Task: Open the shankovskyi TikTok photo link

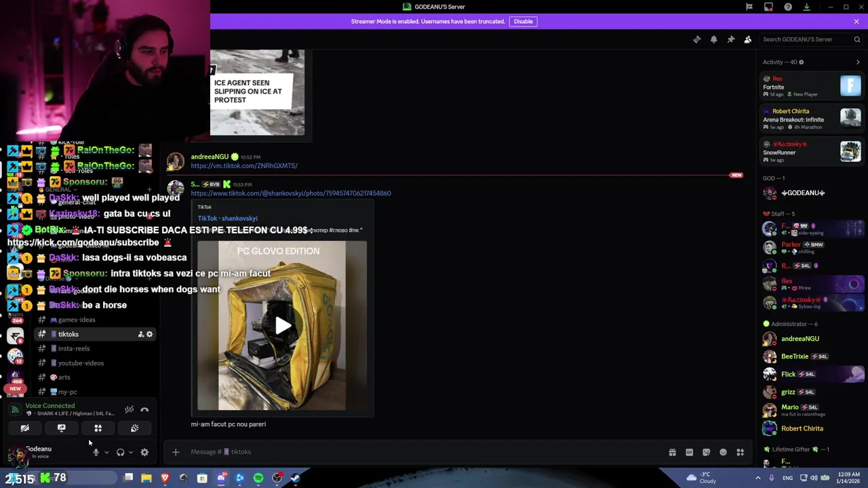Action: (291, 193)
